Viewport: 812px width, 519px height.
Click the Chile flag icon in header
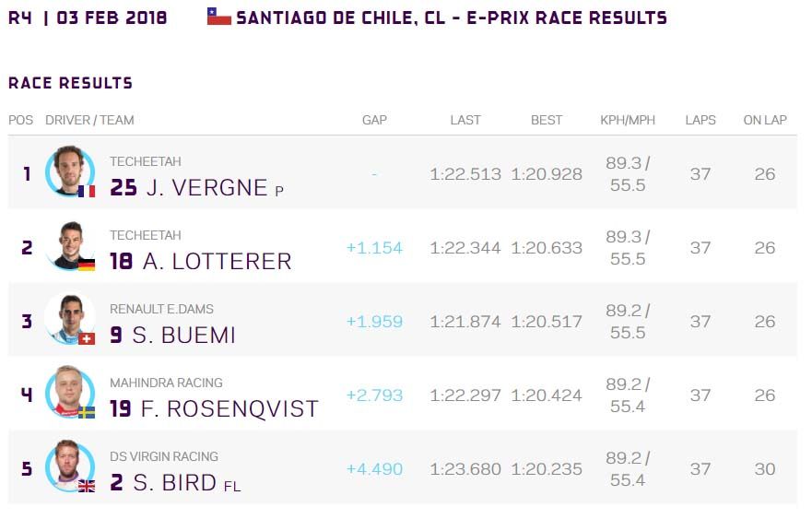pos(218,17)
